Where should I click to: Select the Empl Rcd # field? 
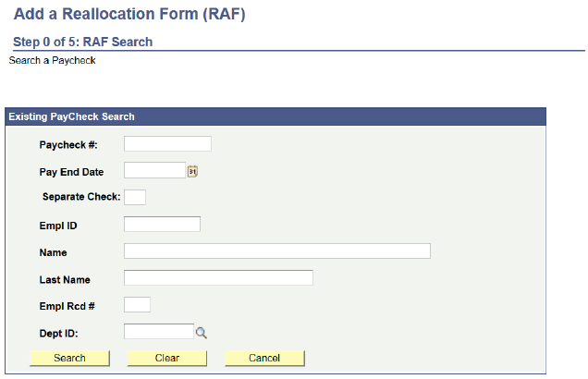137,305
